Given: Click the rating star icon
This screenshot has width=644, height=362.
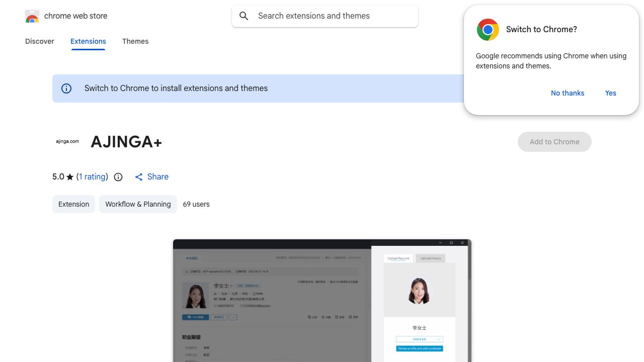Looking at the screenshot, I should pos(70,177).
